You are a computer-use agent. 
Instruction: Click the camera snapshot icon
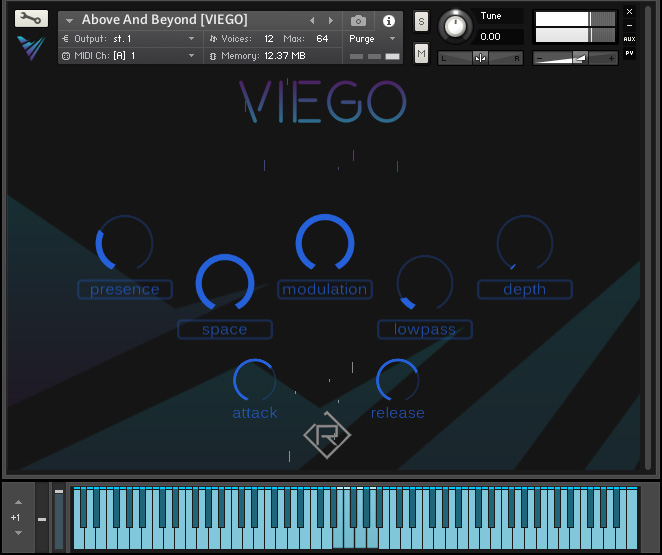pyautogui.click(x=358, y=20)
